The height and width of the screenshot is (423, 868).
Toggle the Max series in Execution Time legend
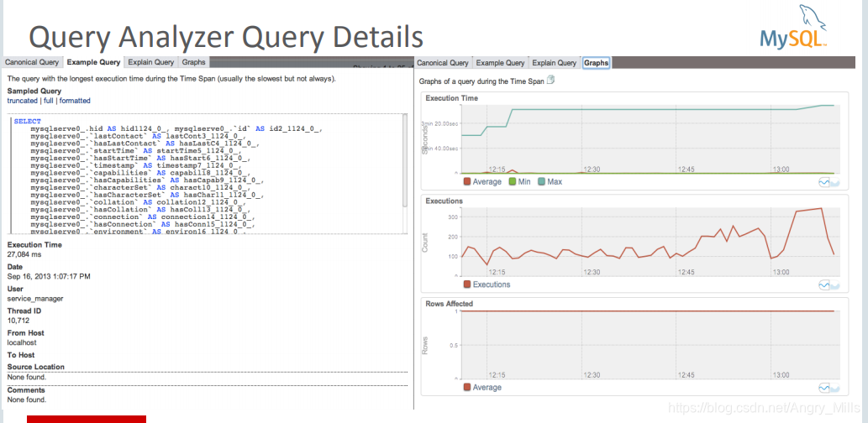(550, 181)
